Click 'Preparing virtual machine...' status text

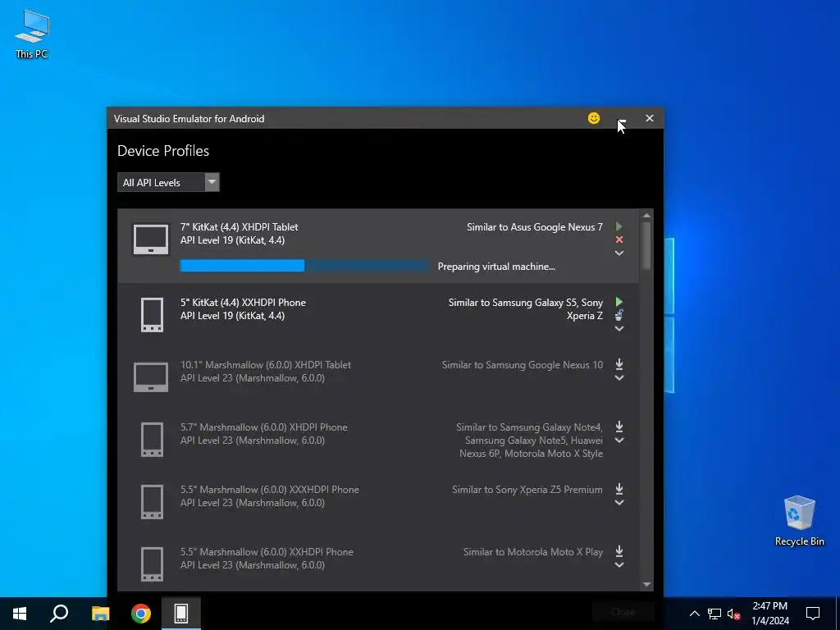496,267
